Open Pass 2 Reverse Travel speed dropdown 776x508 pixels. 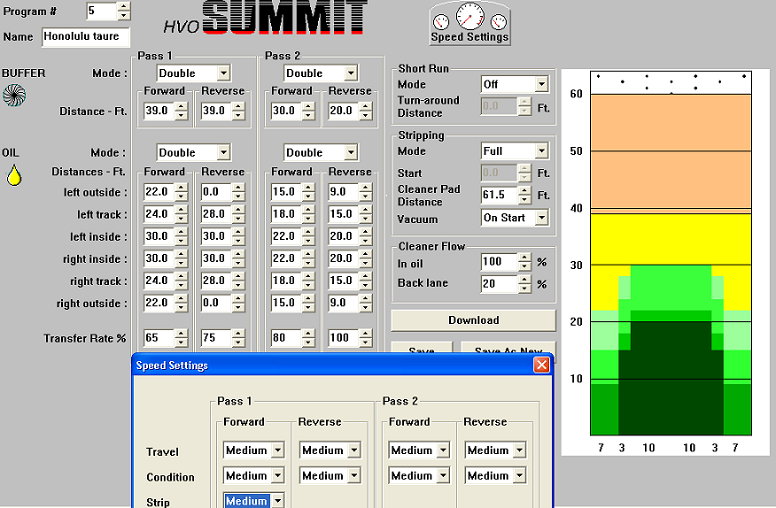[x=519, y=450]
